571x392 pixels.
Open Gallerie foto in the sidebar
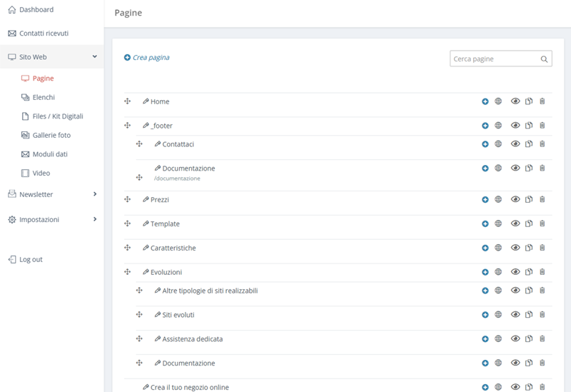(51, 135)
